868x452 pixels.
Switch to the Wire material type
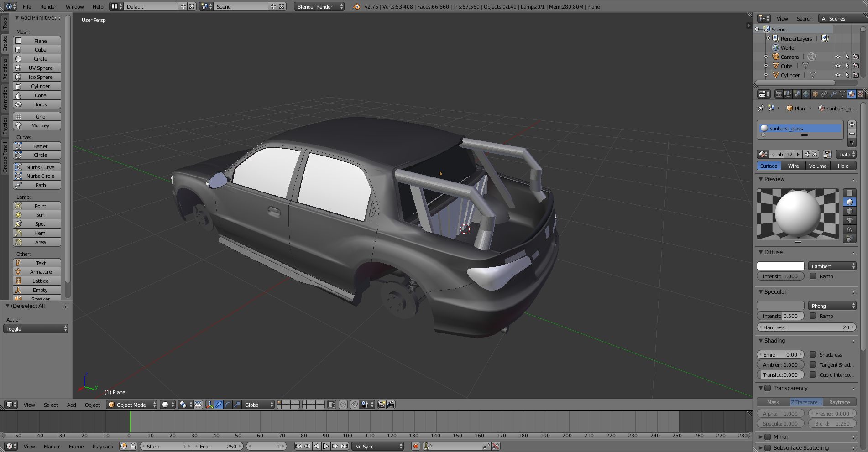(793, 166)
